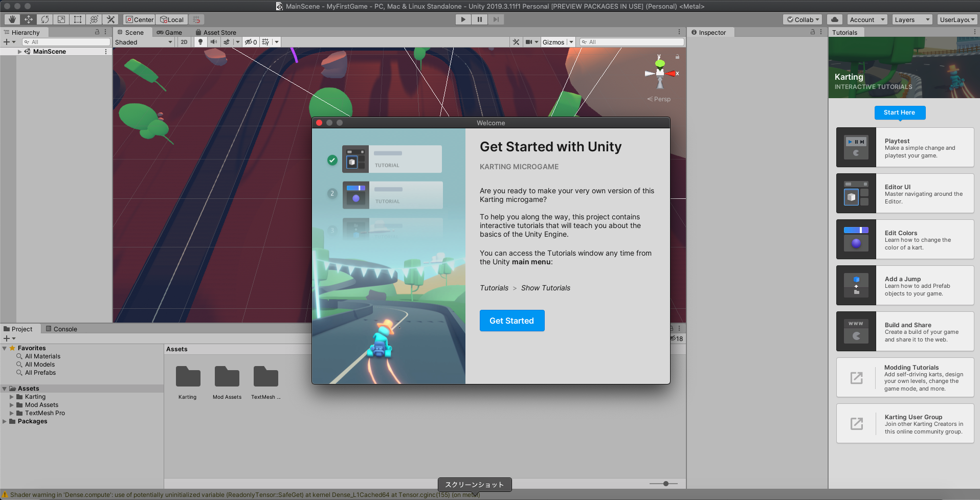Open the cloud services icon
980x500 pixels.
click(835, 19)
